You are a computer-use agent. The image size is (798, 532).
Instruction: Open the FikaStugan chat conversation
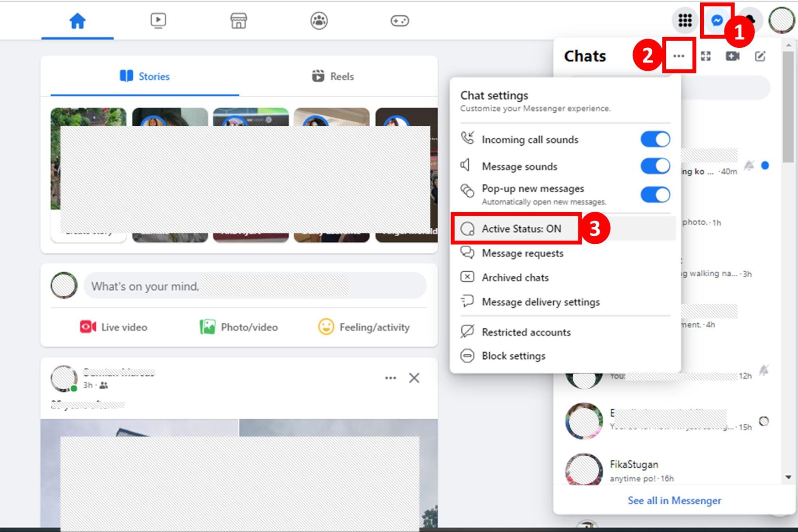coord(667,471)
